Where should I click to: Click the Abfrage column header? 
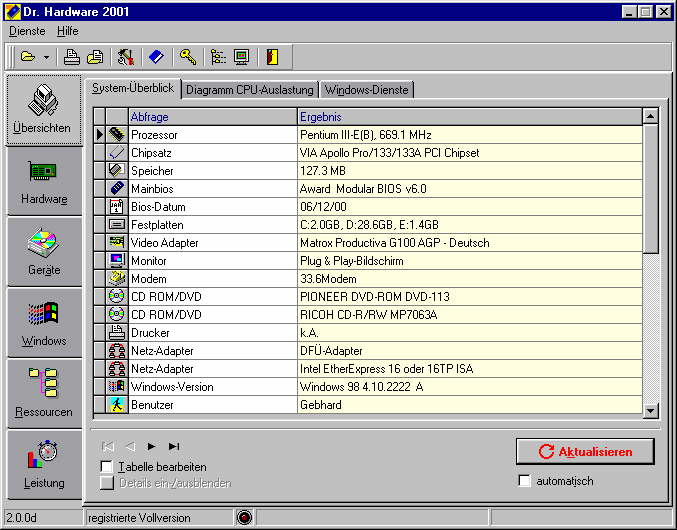click(150, 117)
